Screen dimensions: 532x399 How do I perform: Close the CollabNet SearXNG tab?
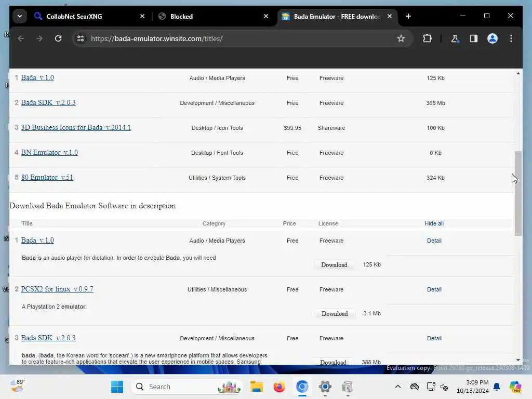(x=142, y=16)
